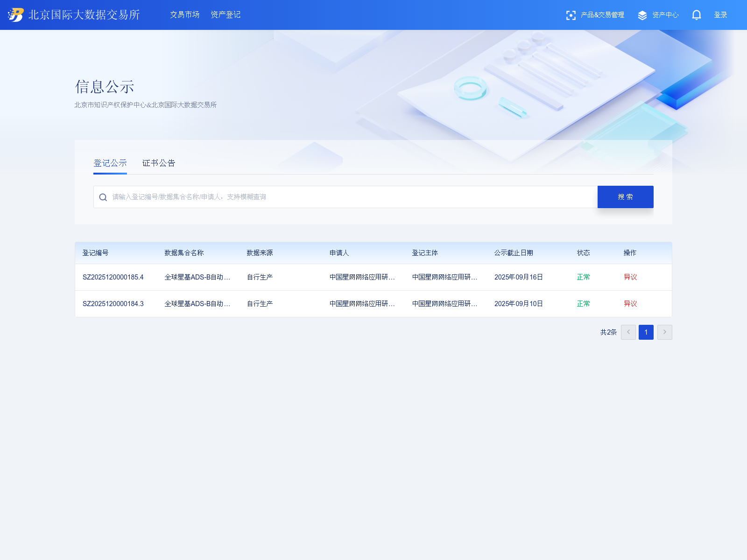This screenshot has width=747, height=560.
Task: Click 共2条 total count text
Action: pyautogui.click(x=608, y=332)
